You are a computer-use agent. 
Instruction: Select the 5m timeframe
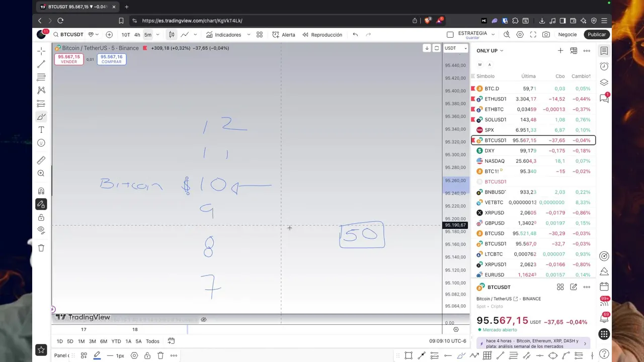(x=148, y=35)
